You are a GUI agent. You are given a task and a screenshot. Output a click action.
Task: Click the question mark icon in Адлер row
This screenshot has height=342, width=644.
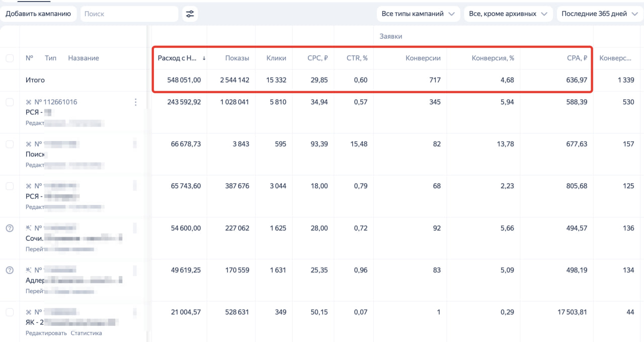point(10,270)
